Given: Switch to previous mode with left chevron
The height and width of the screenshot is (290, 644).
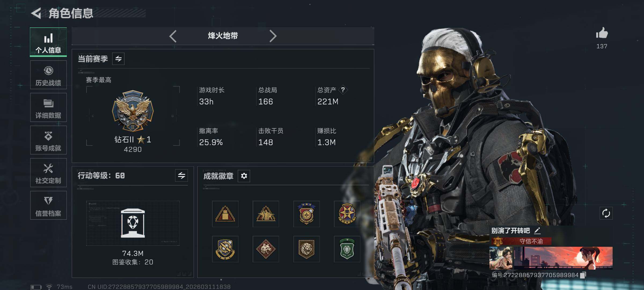Looking at the screenshot, I should click(x=173, y=36).
